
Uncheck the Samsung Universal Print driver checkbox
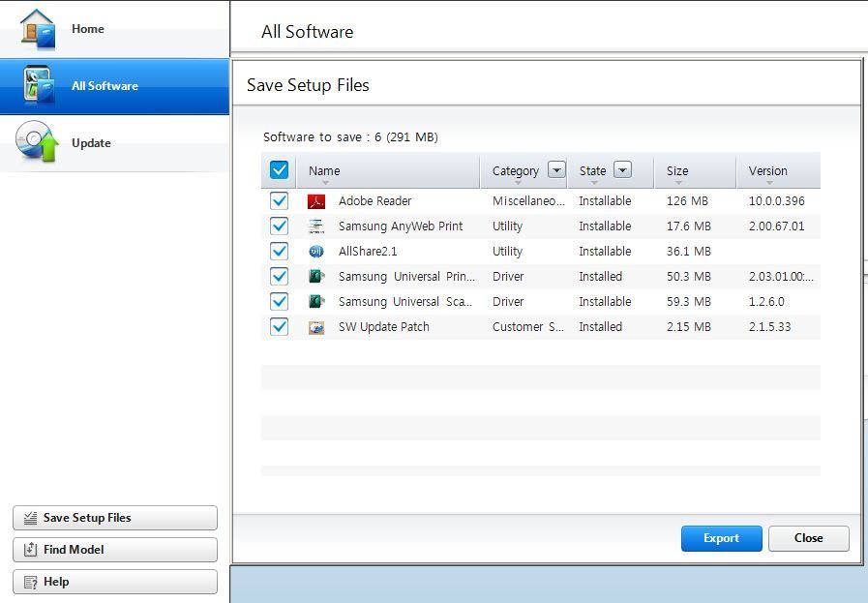pos(279,276)
